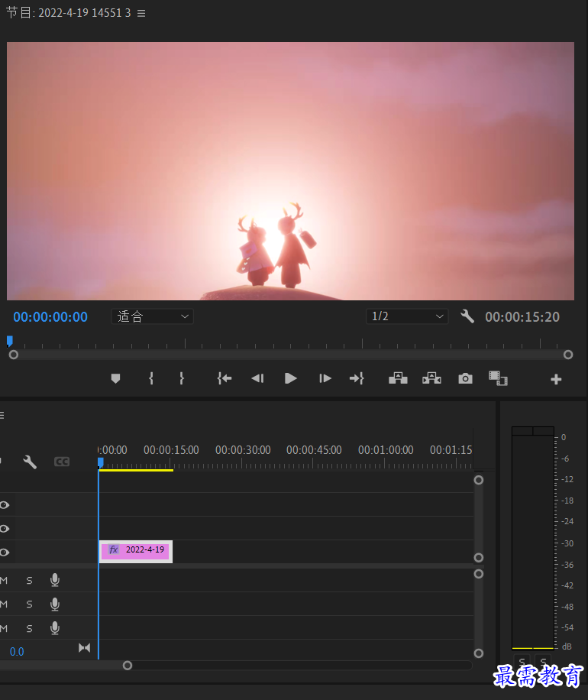Click the current timecode 00:00:00:00

click(50, 317)
